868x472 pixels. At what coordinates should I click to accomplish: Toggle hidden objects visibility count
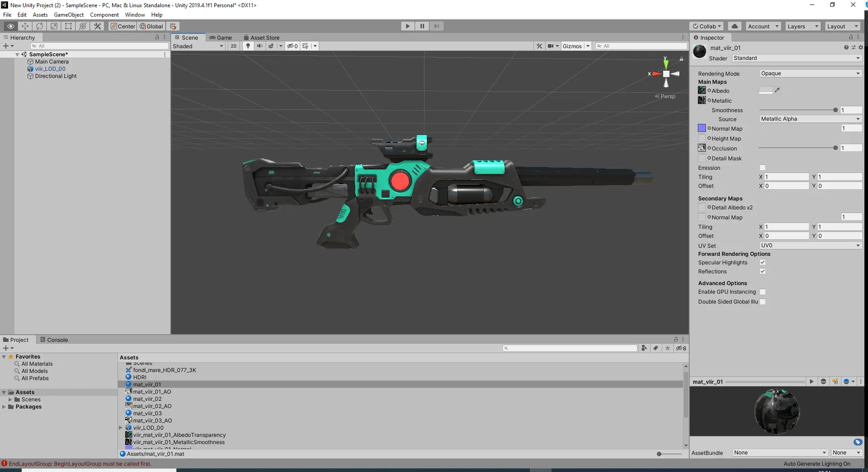coord(293,46)
